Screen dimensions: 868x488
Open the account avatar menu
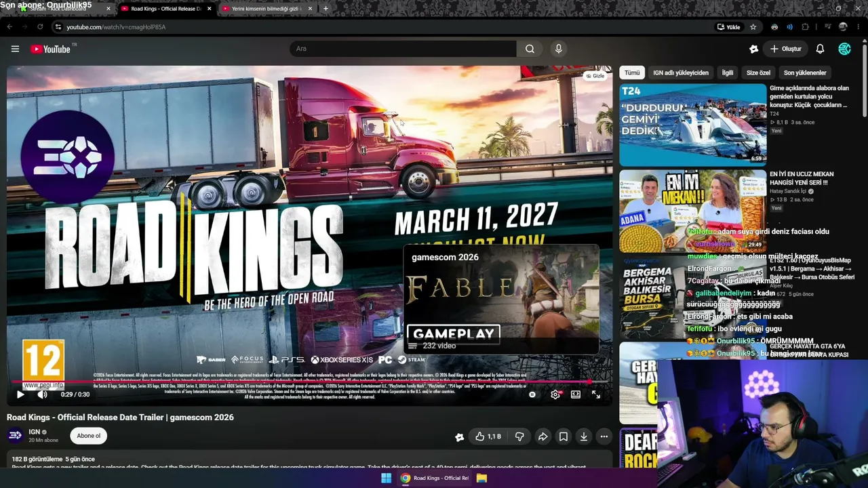(844, 49)
